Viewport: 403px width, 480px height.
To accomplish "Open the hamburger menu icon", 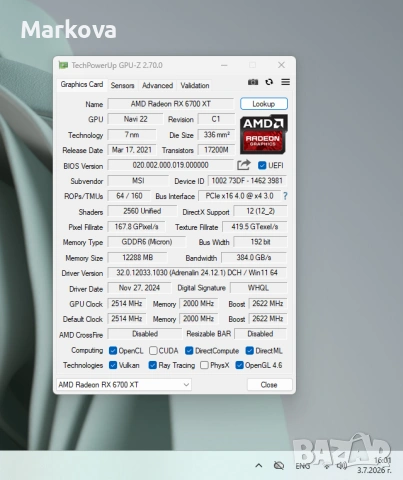I will click(x=285, y=82).
